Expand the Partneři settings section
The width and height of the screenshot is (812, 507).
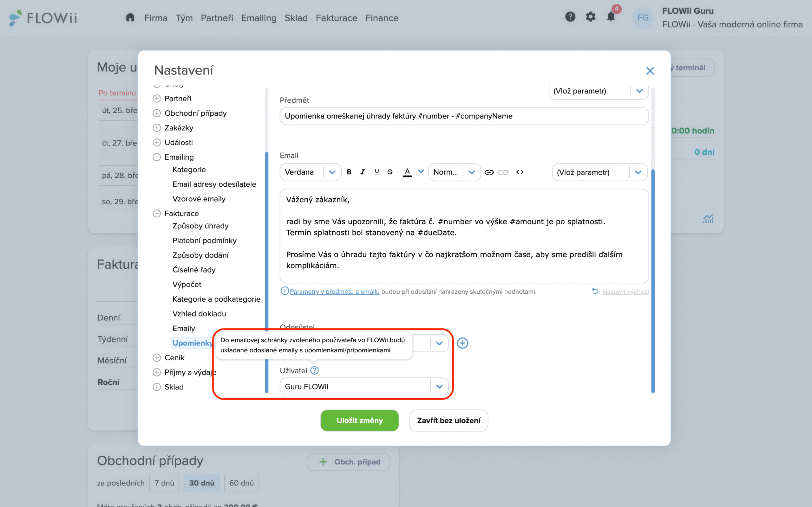pyautogui.click(x=157, y=99)
